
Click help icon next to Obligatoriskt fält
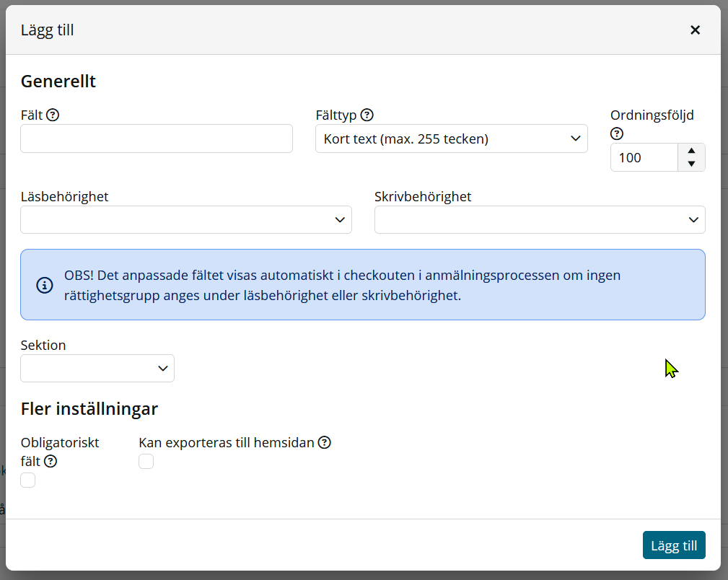click(50, 461)
